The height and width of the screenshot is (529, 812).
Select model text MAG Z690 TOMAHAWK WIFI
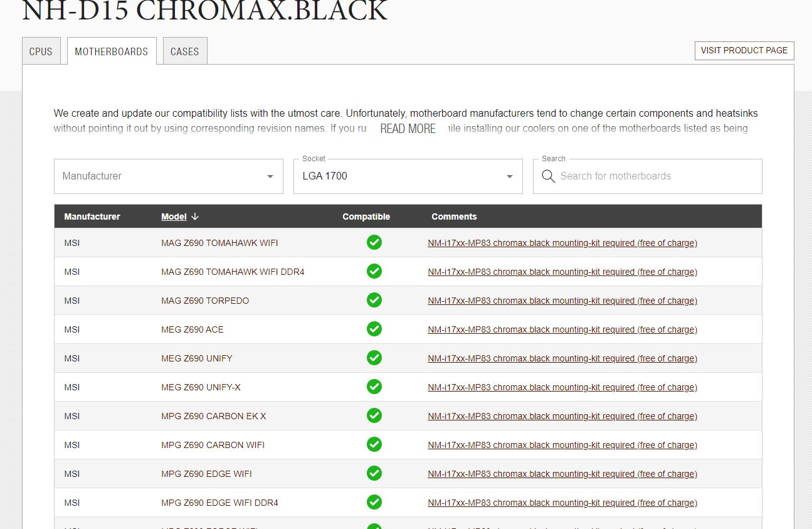[x=219, y=243]
